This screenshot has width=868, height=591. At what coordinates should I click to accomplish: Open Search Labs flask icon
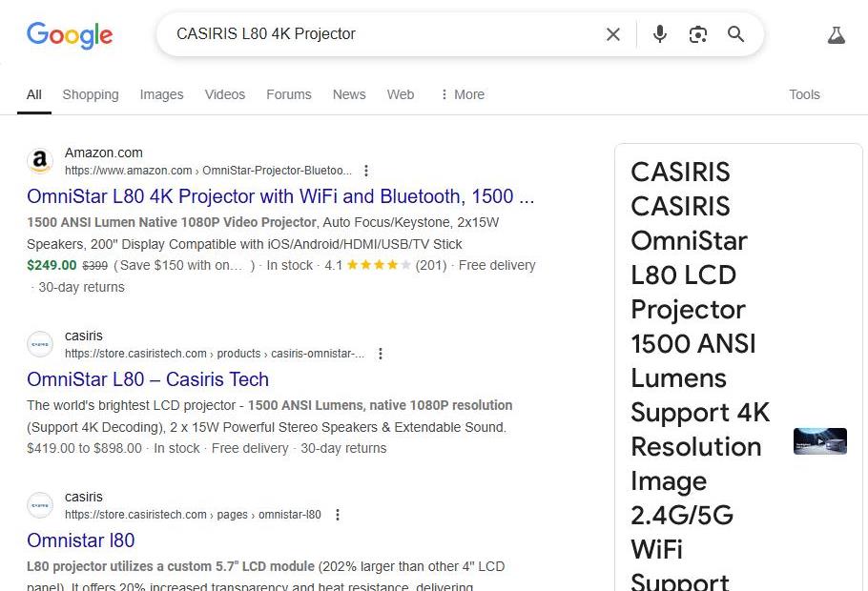(x=836, y=35)
